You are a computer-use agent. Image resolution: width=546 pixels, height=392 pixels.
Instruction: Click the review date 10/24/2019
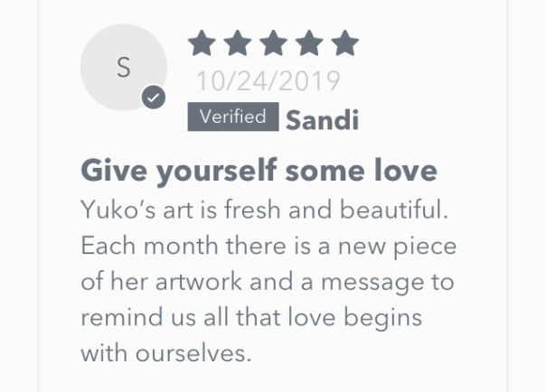point(268,82)
